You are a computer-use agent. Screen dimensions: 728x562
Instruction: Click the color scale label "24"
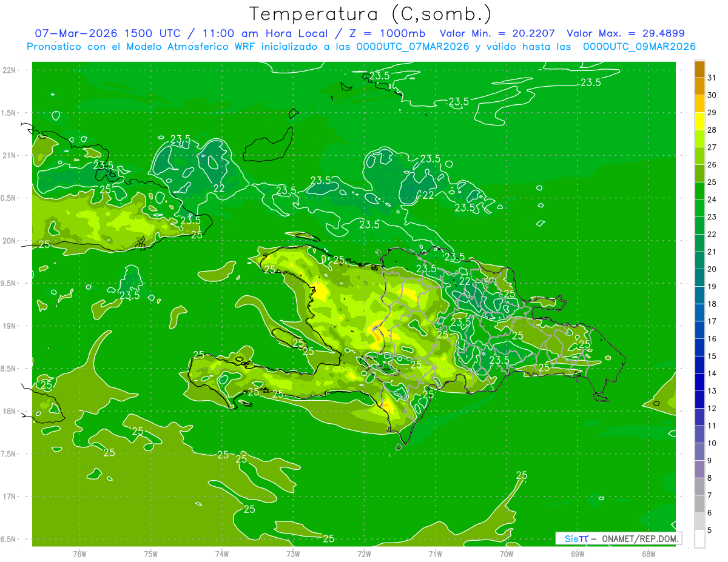[x=712, y=199]
